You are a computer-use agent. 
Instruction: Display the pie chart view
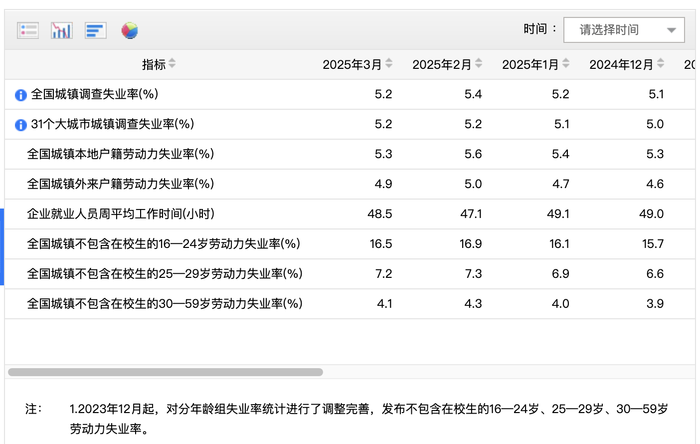[x=129, y=30]
